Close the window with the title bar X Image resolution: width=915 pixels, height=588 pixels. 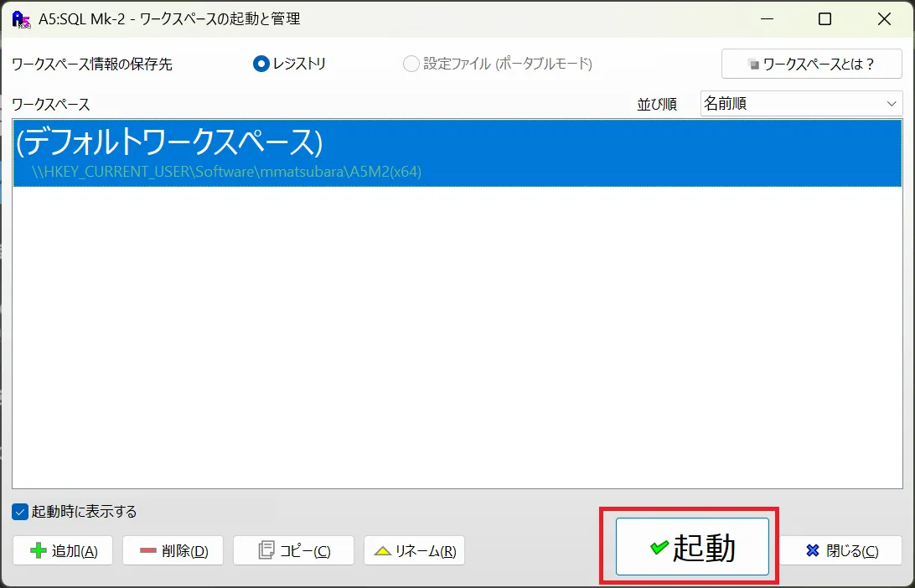coord(884,18)
